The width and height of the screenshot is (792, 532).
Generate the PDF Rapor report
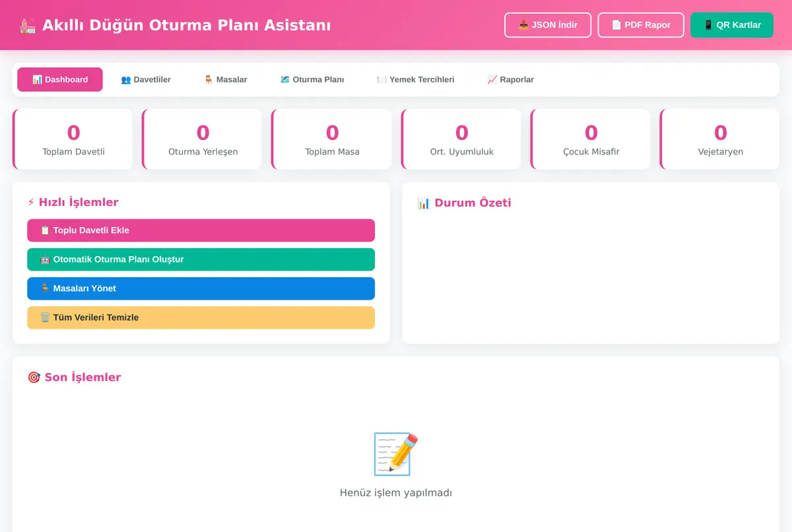pyautogui.click(x=641, y=25)
